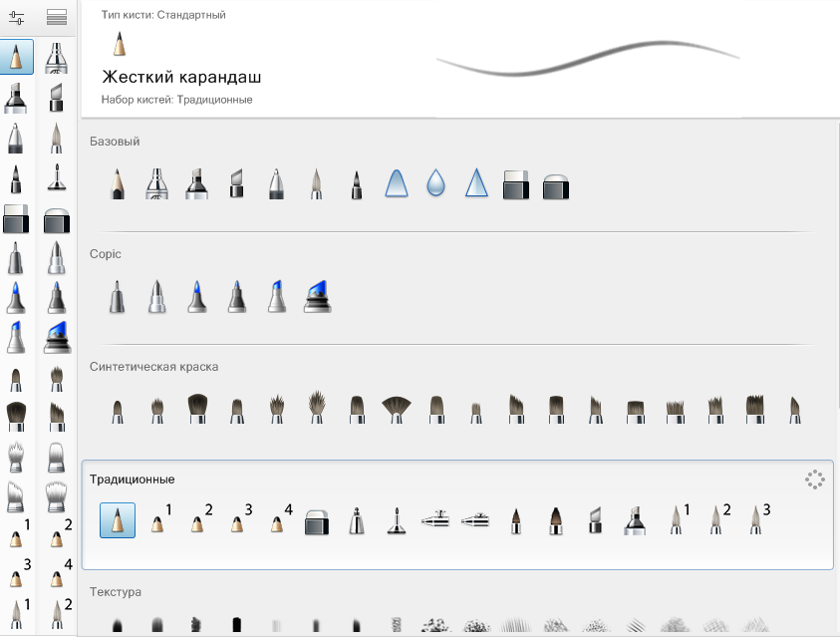Select the Copic brush set header
The image size is (840, 637).
pyautogui.click(x=105, y=254)
